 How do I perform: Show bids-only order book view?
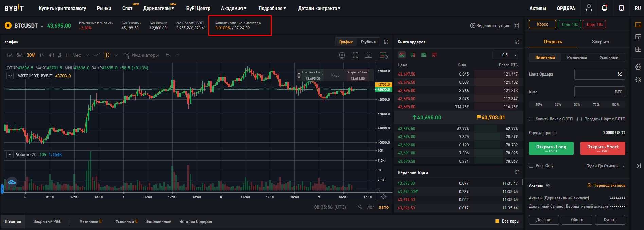coord(424,55)
